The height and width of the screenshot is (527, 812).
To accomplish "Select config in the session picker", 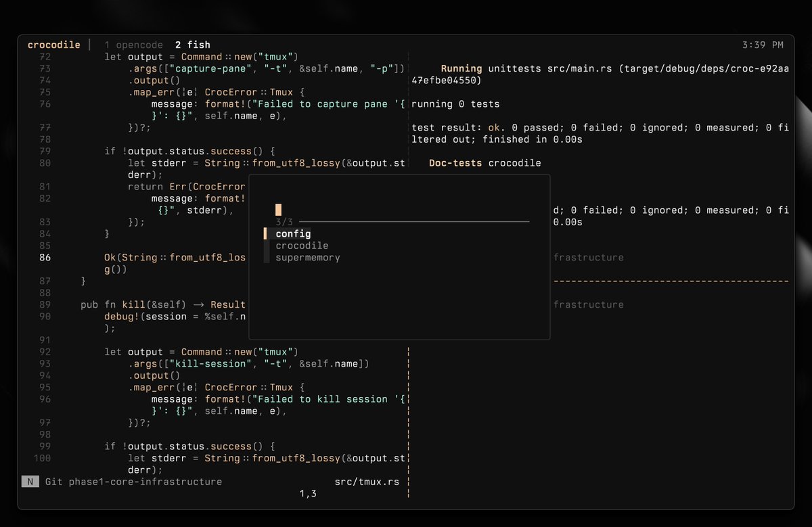I will pyautogui.click(x=292, y=233).
